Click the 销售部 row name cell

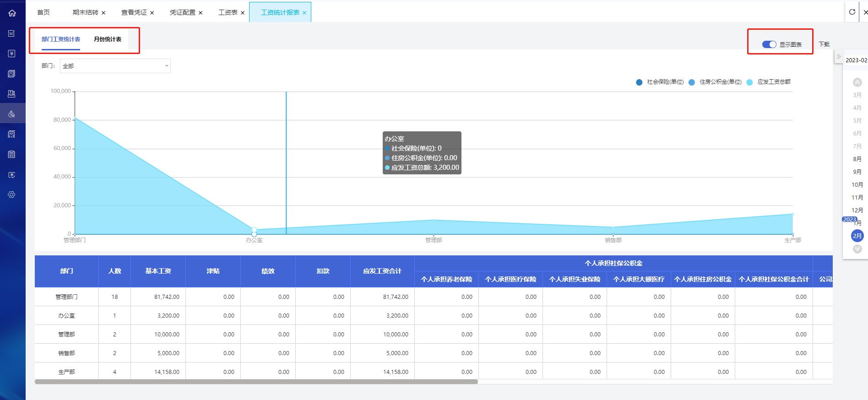click(67, 353)
